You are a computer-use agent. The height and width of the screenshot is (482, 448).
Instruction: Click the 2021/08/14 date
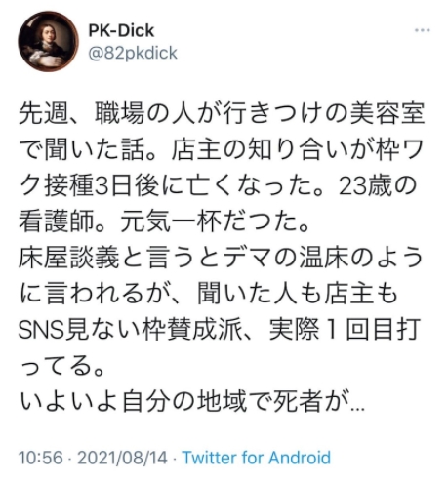pyautogui.click(x=122, y=458)
